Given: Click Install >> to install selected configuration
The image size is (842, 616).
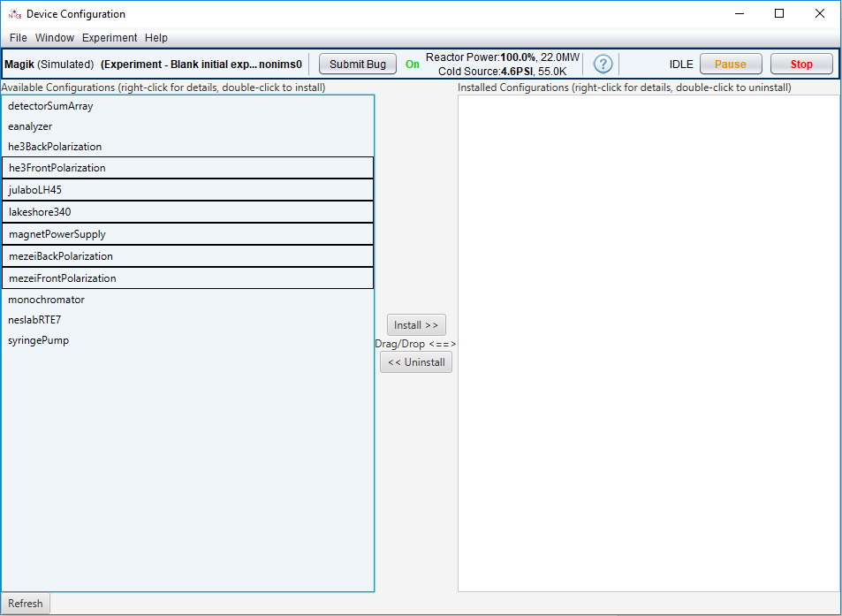Looking at the screenshot, I should 415,324.
